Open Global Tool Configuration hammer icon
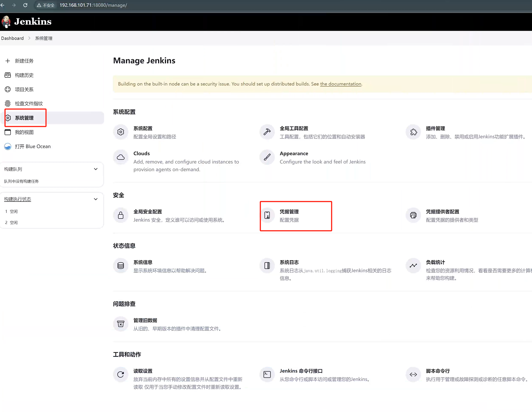The width and height of the screenshot is (532, 419). coord(267,132)
